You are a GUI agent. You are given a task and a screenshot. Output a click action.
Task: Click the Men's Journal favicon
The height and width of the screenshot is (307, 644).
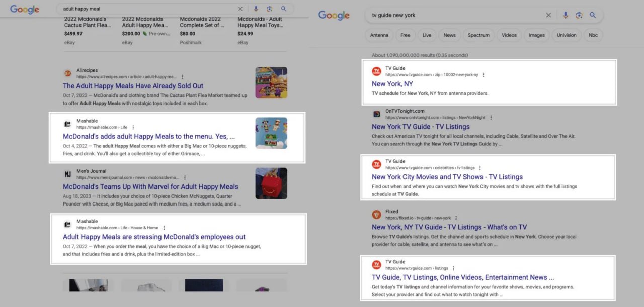68,174
